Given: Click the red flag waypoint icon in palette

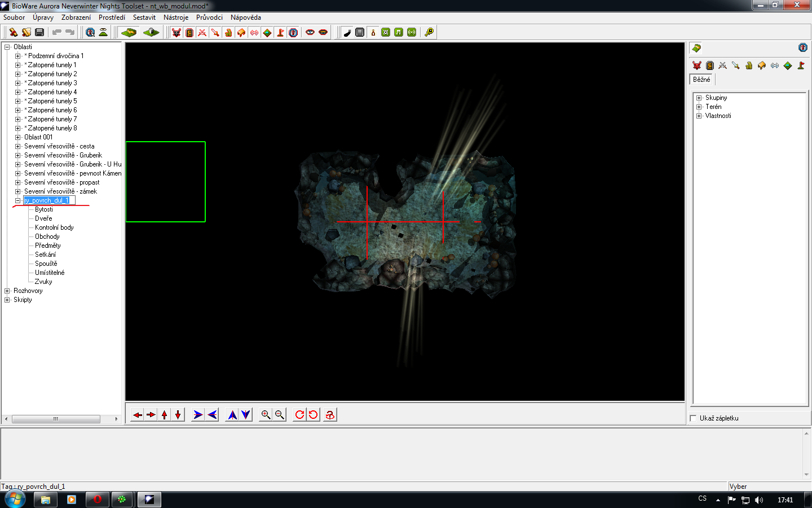Looking at the screenshot, I should coord(801,65).
